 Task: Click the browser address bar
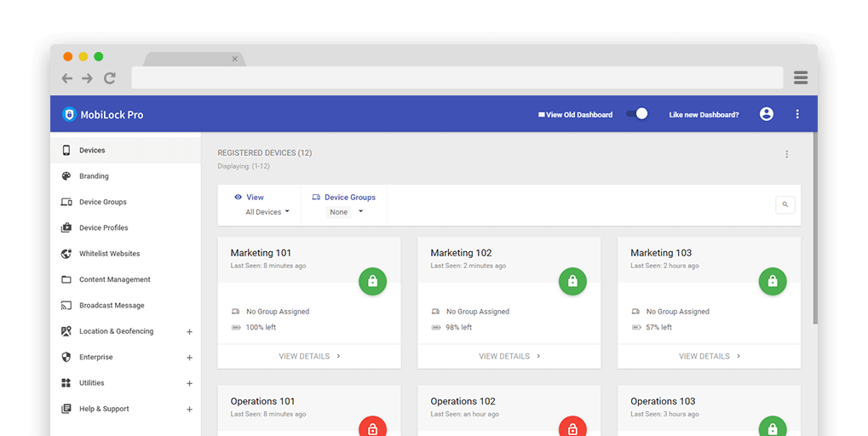457,77
